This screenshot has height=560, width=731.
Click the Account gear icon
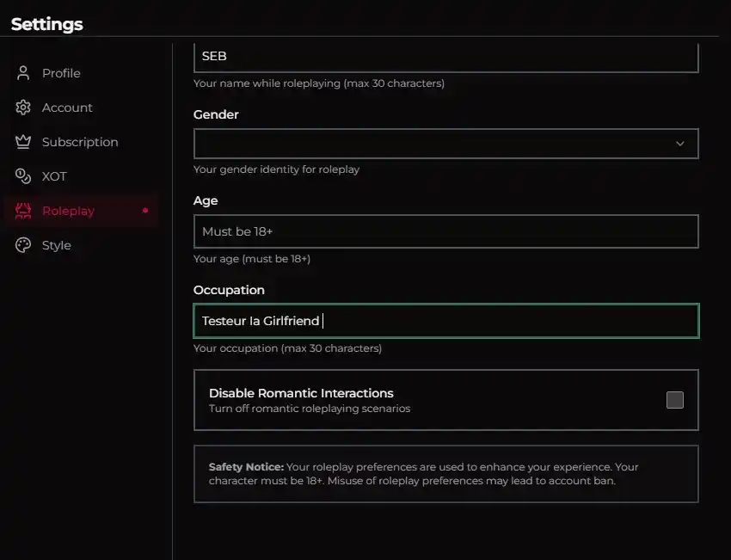coord(22,108)
